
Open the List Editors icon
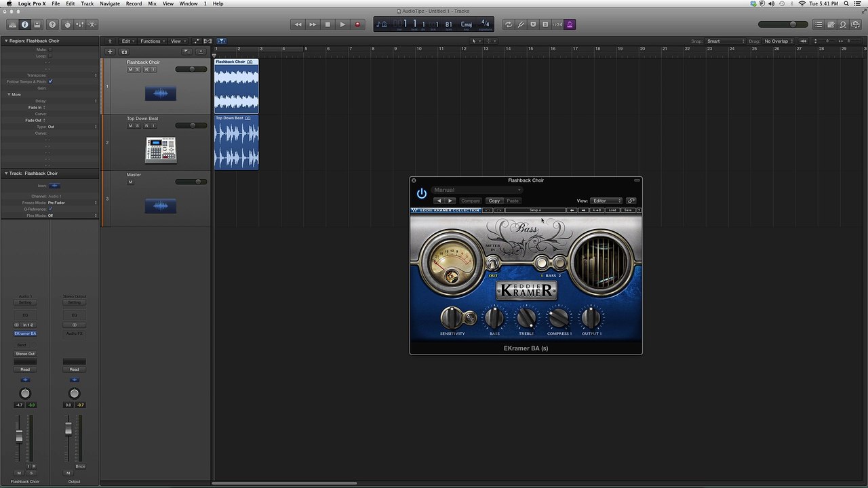pyautogui.click(x=818, y=24)
